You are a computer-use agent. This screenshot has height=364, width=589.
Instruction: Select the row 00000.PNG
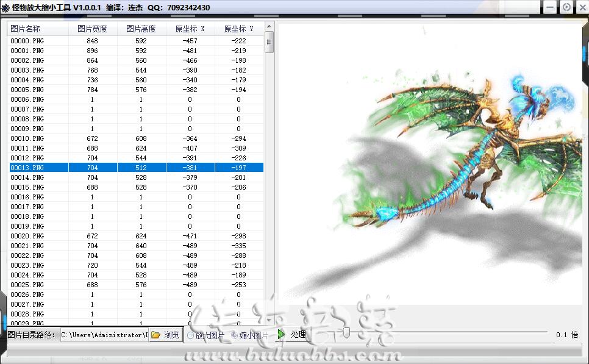click(x=135, y=41)
